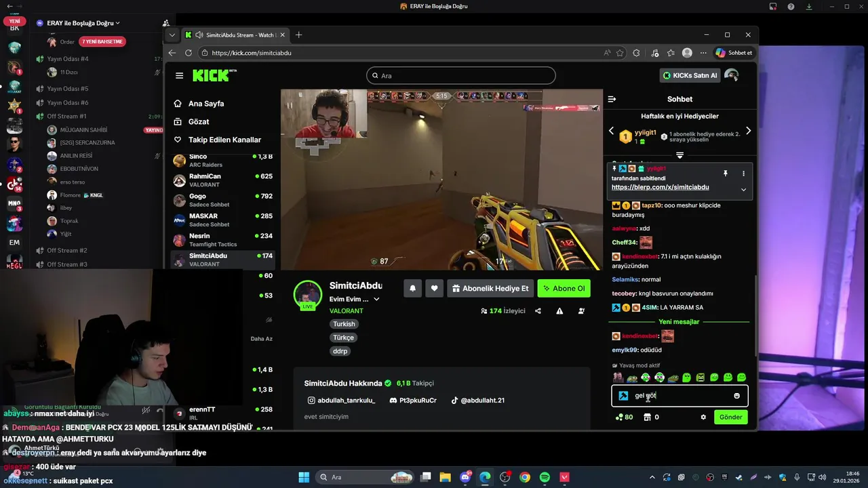Go back in the browser
This screenshot has width=868, height=488.
[172, 53]
